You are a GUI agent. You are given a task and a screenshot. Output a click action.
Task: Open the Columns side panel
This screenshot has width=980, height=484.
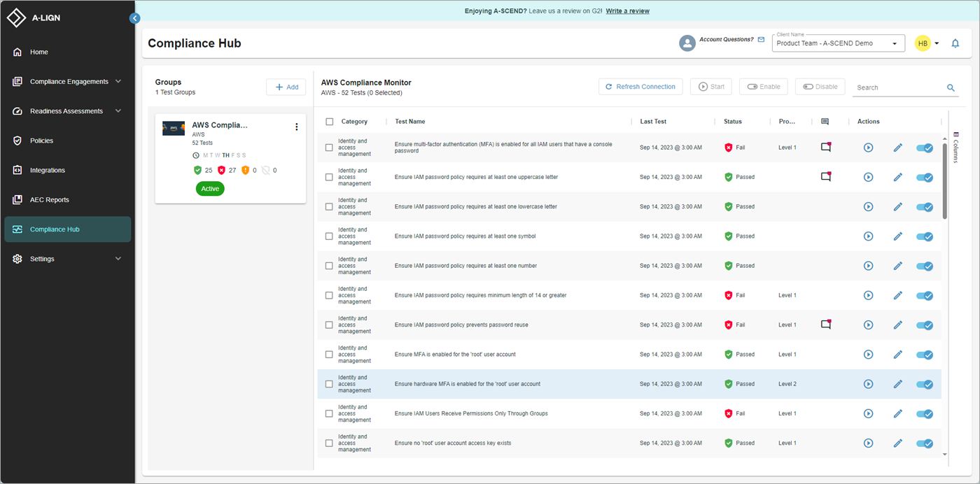(x=956, y=147)
